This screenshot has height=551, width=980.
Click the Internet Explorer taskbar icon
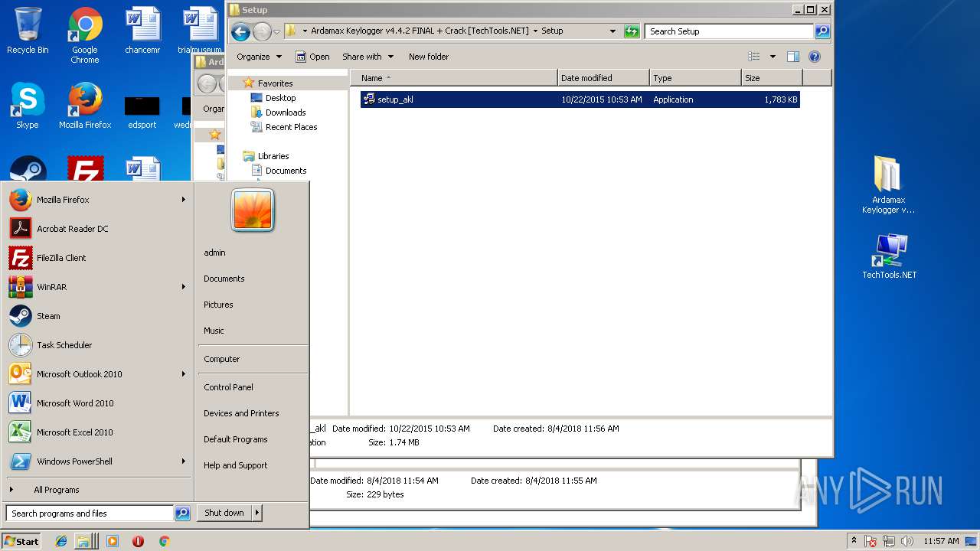(x=61, y=541)
